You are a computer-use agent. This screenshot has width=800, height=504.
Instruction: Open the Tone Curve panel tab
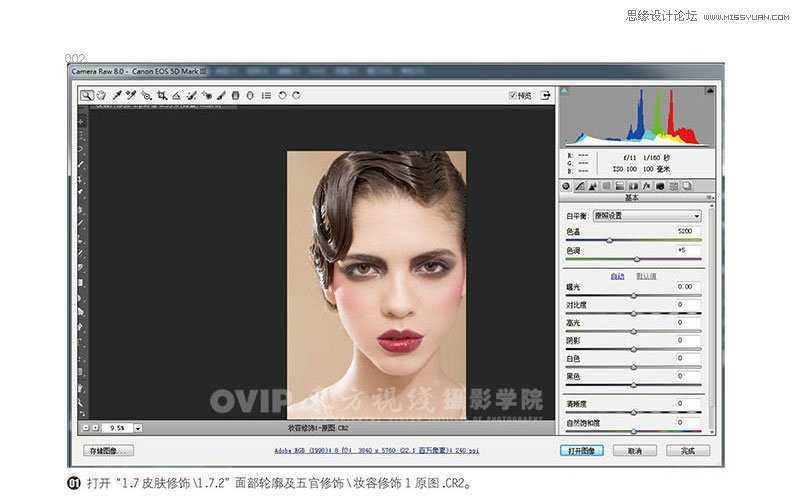(580, 186)
